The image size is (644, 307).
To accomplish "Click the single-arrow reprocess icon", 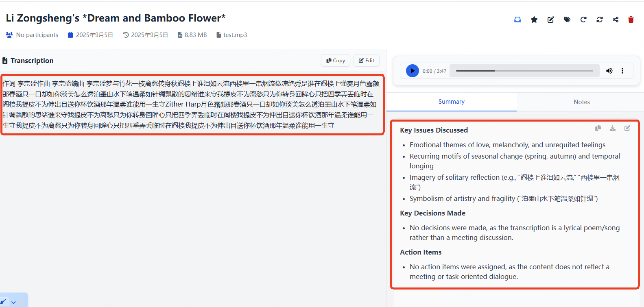I will (x=583, y=20).
